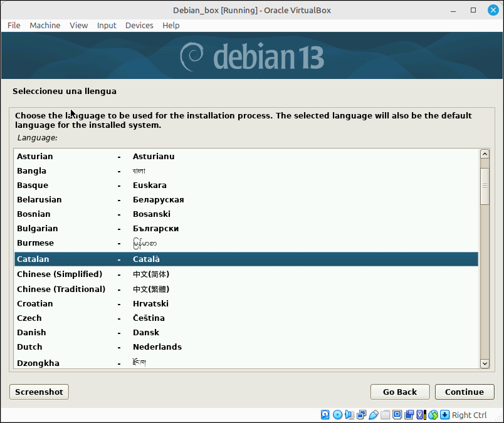
Task: Pick Bosnian - Bosanski from the list
Action: point(246,214)
